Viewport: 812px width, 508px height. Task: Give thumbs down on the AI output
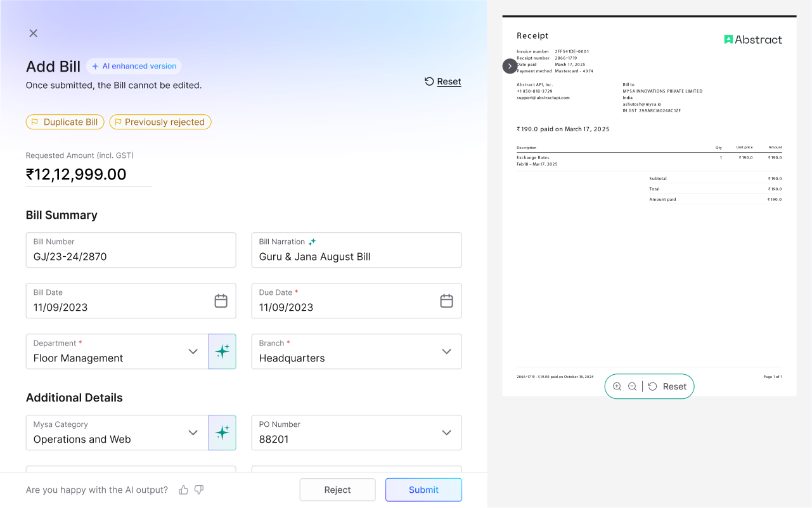click(198, 490)
